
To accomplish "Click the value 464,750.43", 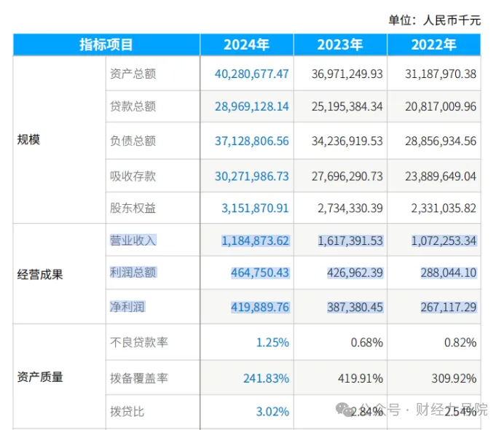I will point(260,273).
